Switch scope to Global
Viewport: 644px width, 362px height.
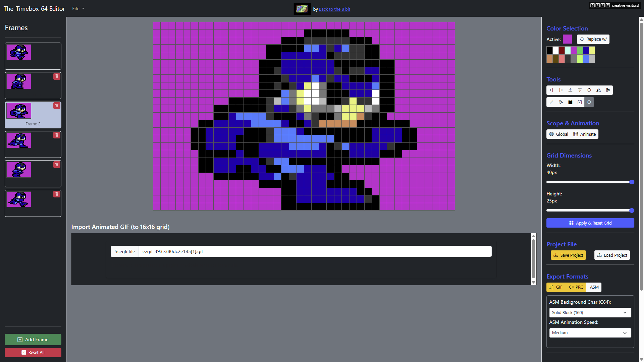pyautogui.click(x=558, y=134)
